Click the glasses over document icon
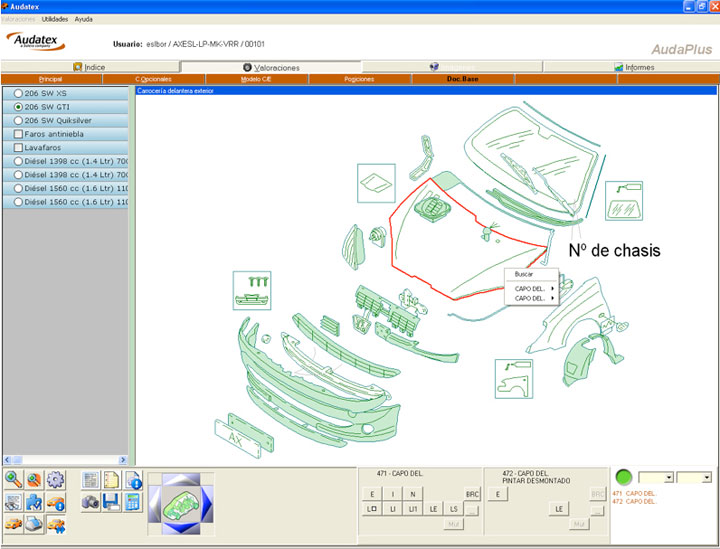Screen dimensions: 720x549 (x=14, y=502)
